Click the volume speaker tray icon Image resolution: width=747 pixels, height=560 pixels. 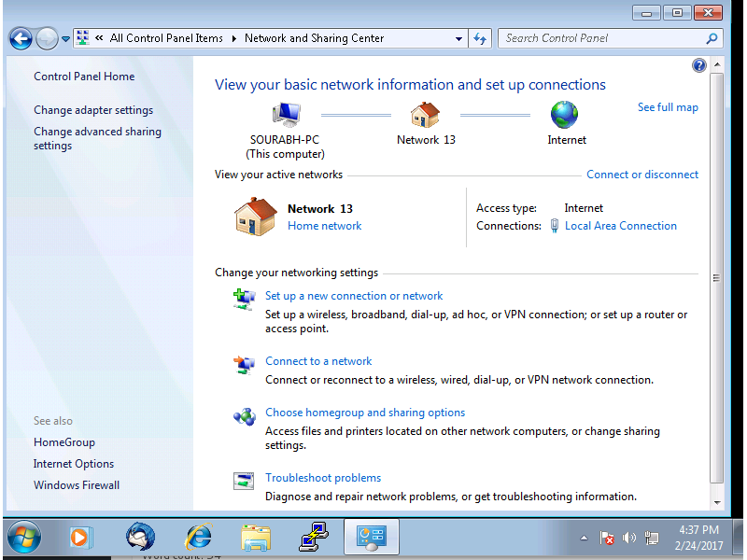(629, 539)
